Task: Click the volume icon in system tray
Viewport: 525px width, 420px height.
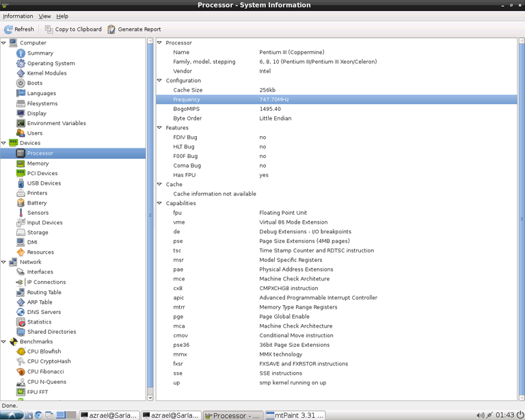Action: 480,415
